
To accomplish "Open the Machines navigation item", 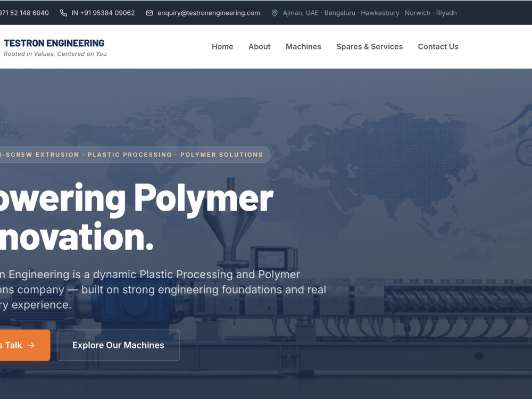I will click(303, 46).
